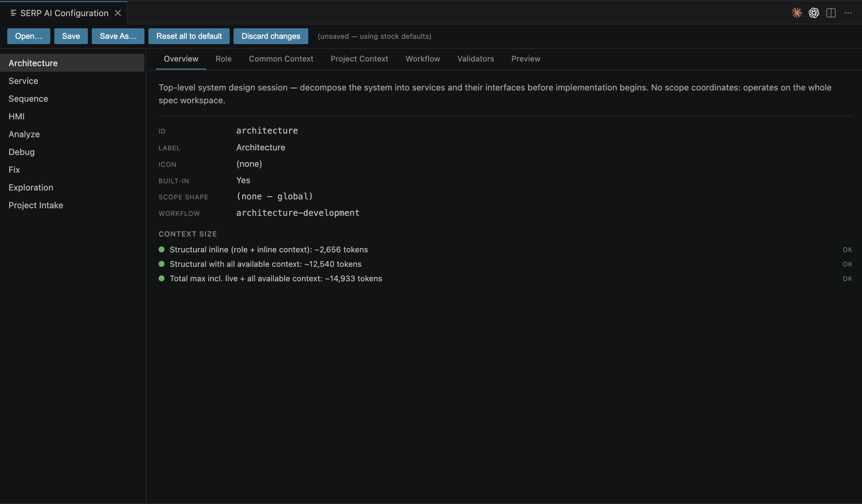Click the Open… button
The height and width of the screenshot is (504, 862).
pyautogui.click(x=29, y=36)
